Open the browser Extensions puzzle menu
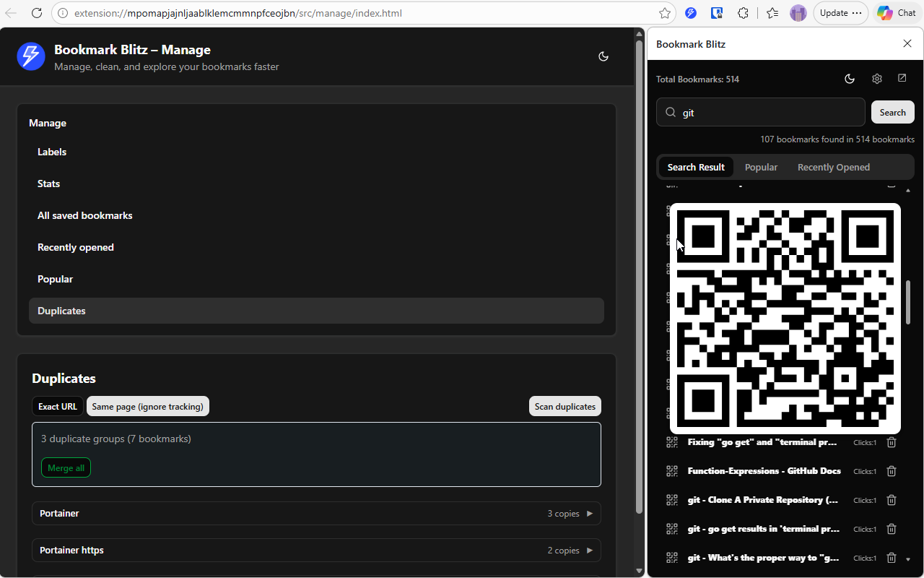The height and width of the screenshot is (578, 924). [x=743, y=13]
